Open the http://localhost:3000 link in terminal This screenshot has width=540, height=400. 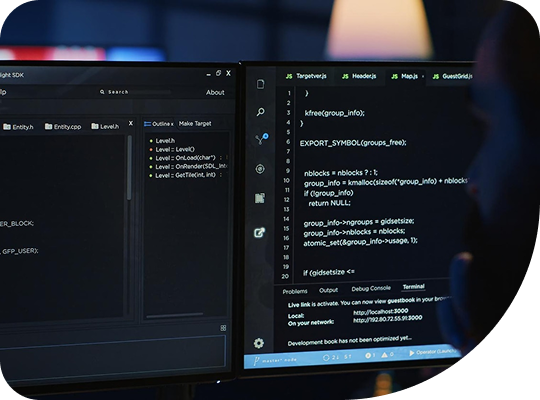[381, 312]
